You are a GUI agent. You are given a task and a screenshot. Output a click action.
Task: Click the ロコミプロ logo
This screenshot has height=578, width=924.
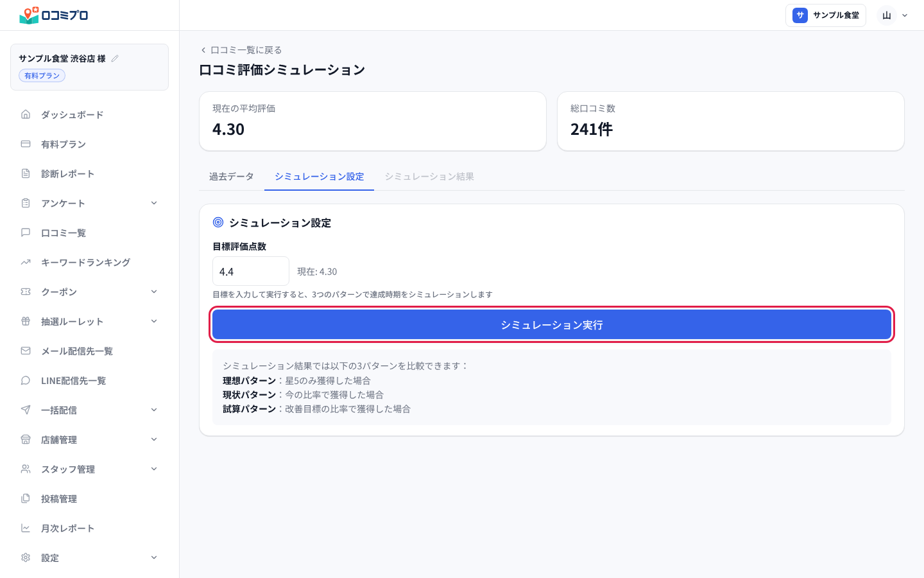(x=54, y=15)
